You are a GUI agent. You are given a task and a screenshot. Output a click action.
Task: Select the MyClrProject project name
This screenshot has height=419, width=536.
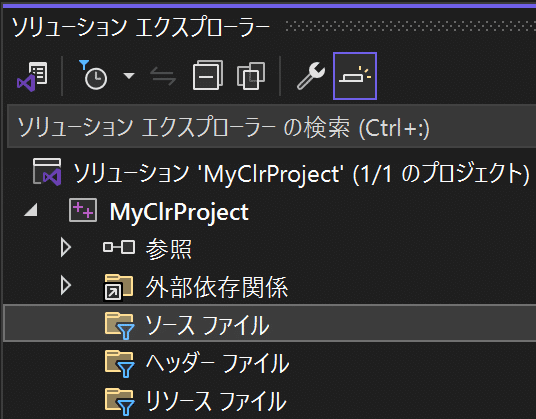(179, 212)
